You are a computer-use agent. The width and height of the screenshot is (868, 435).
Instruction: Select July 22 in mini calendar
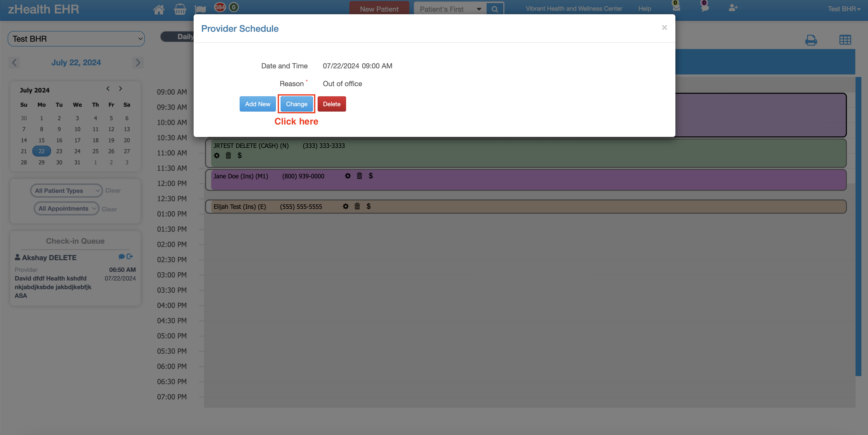click(41, 151)
